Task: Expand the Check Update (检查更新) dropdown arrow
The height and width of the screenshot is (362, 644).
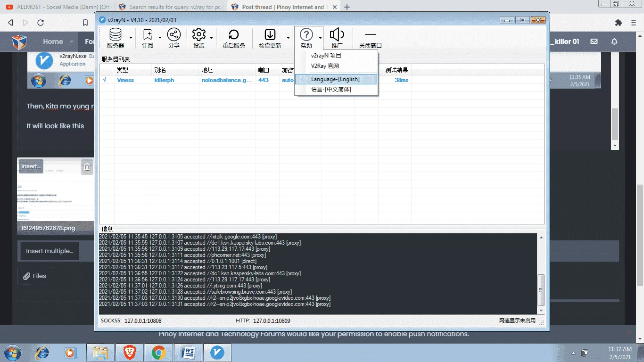Action: (288, 38)
